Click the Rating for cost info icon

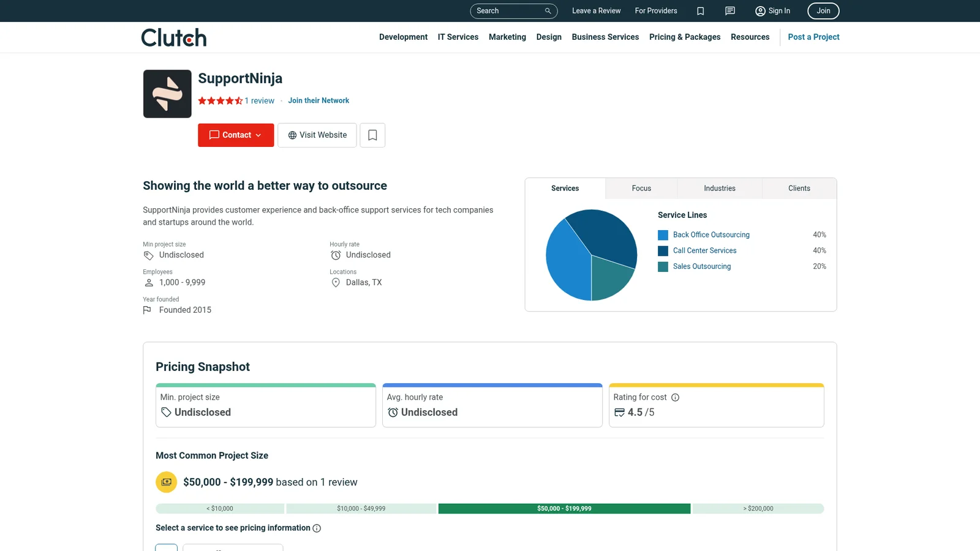click(x=676, y=397)
